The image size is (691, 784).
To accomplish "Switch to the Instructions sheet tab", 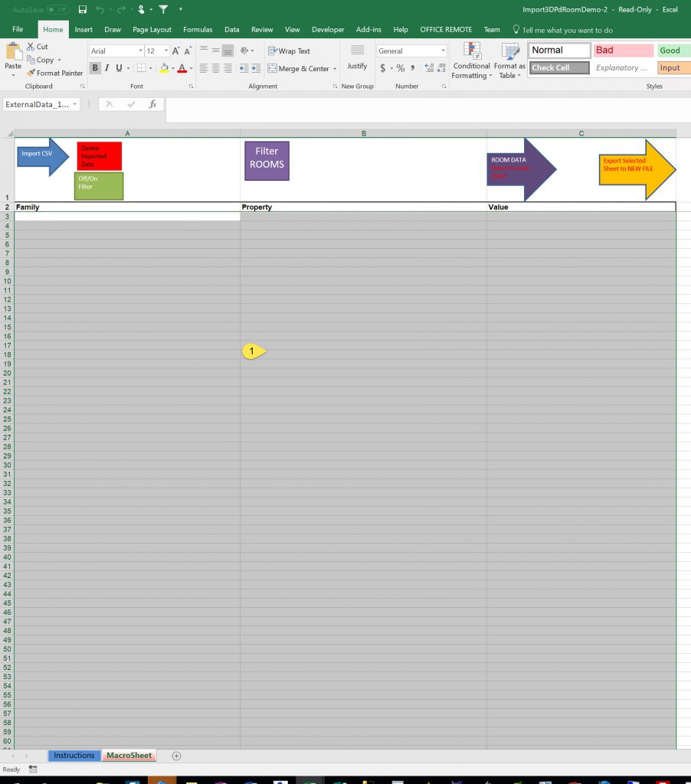I will coord(74,756).
